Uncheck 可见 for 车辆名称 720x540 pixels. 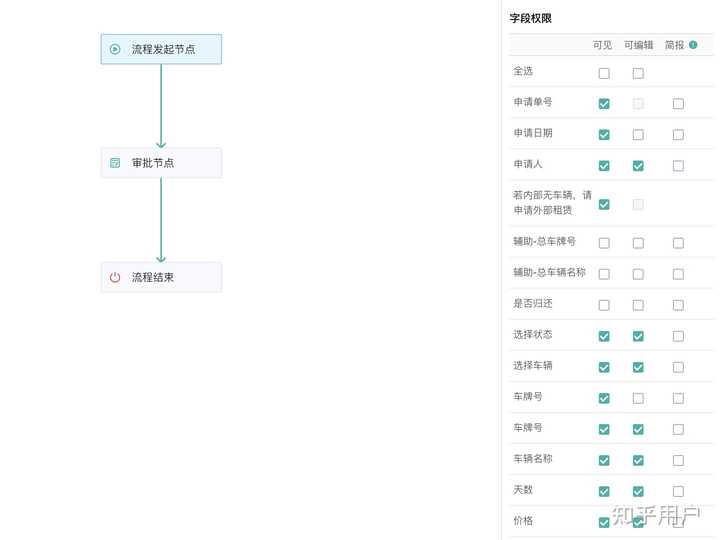(604, 460)
